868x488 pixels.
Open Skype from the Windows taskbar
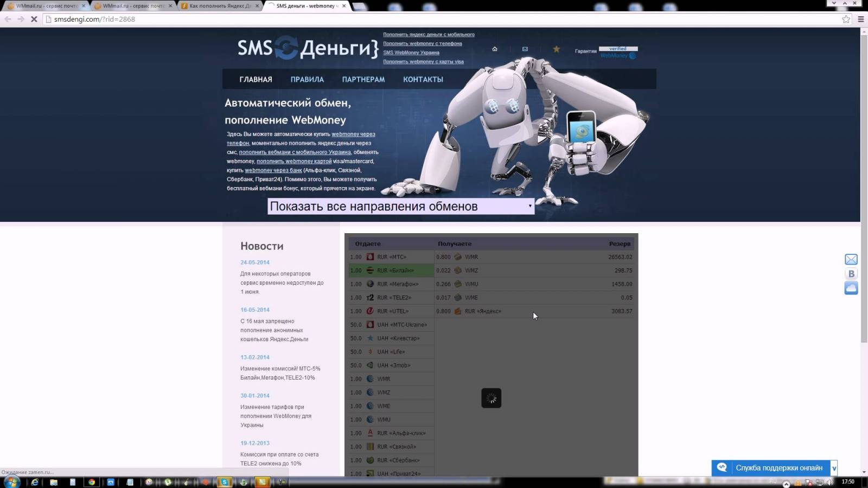[x=224, y=482]
